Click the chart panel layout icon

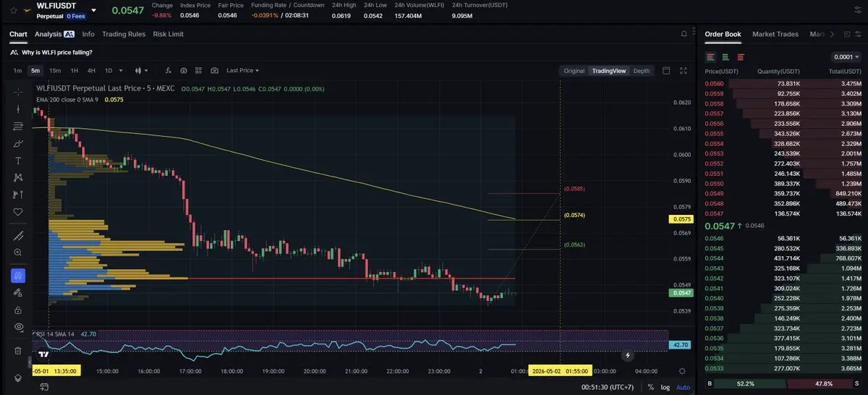[x=666, y=71]
